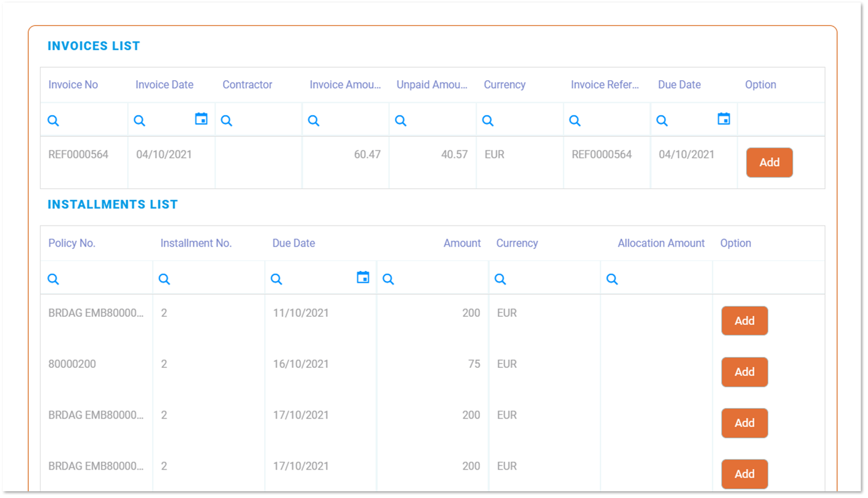Click search icon under Policy No. column

click(54, 279)
